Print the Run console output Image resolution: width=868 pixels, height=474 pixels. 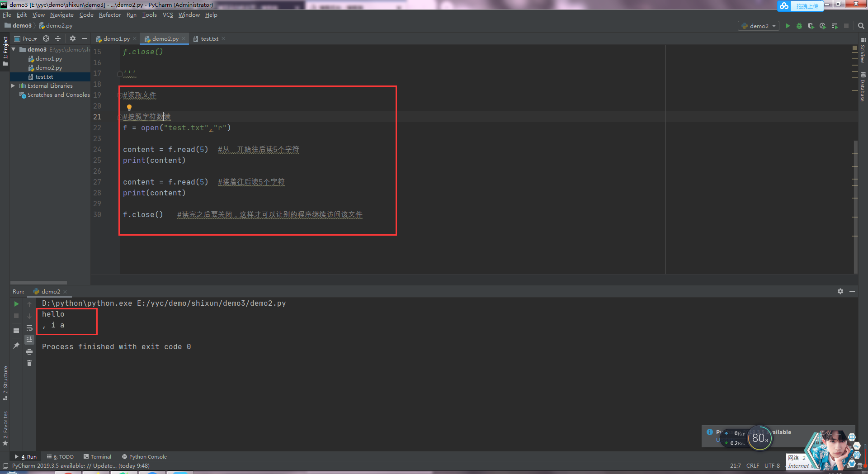[29, 351]
